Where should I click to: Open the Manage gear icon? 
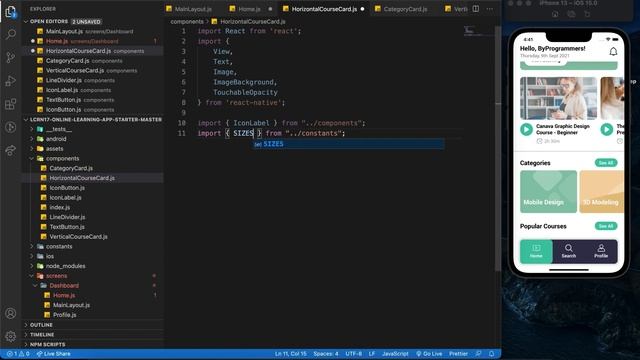coord(11,336)
